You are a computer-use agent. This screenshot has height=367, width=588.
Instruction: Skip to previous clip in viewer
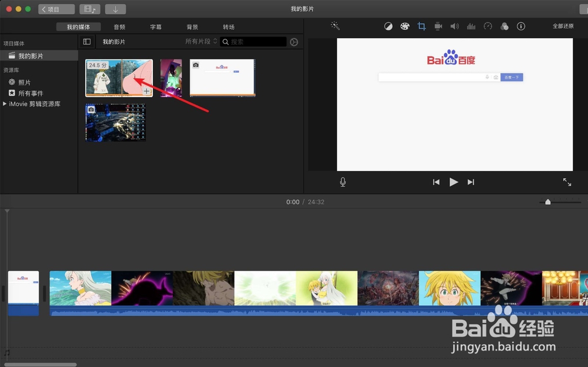coord(436,182)
